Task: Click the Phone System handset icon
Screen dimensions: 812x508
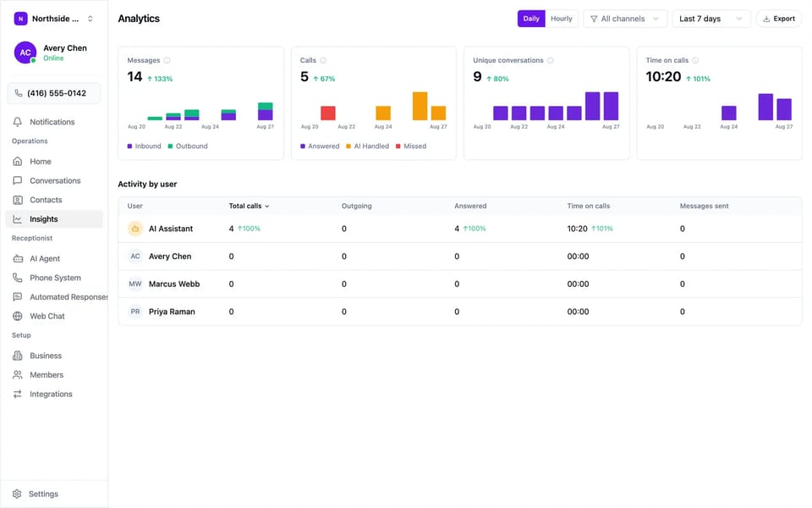Action: [x=18, y=278]
